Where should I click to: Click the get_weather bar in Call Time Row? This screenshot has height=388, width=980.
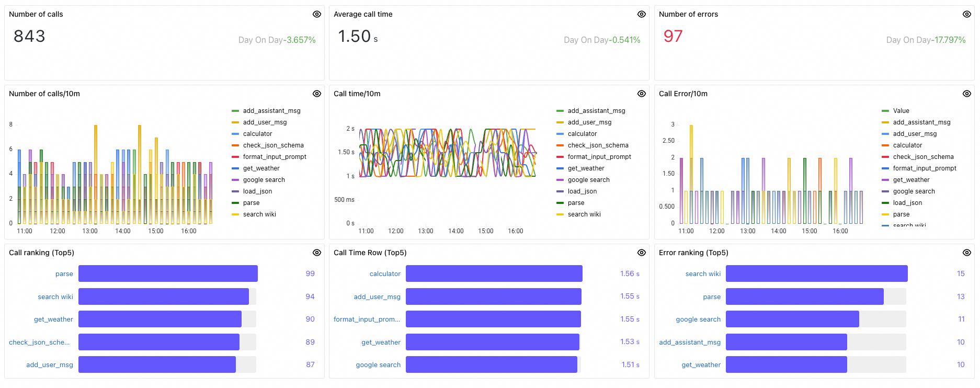coord(493,342)
